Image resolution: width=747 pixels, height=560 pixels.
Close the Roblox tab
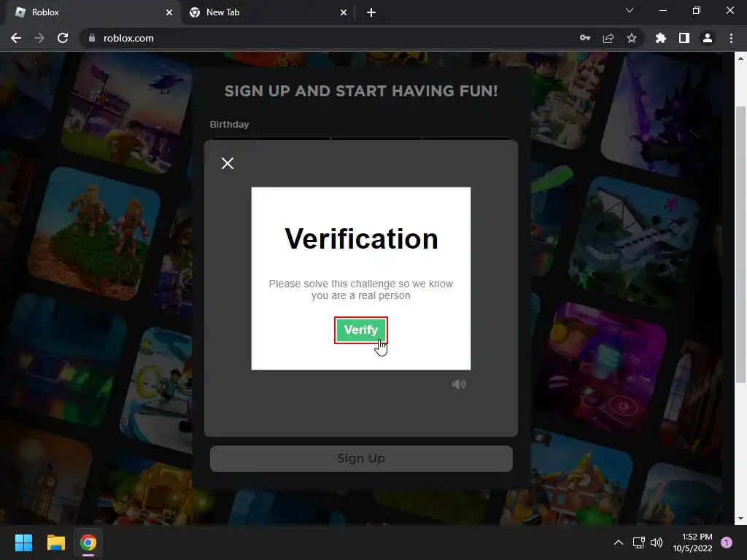point(169,12)
